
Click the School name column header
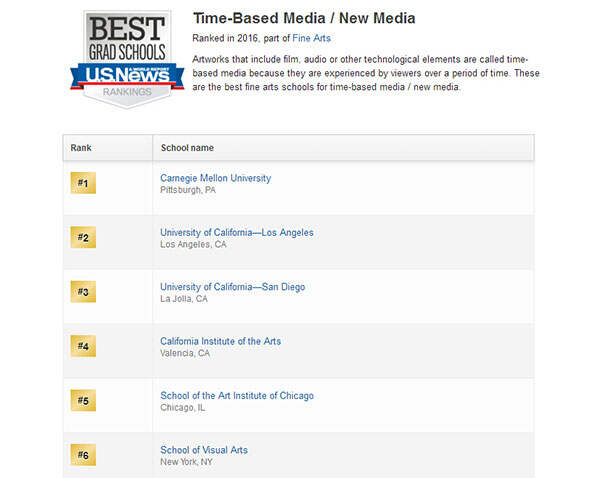coord(343,148)
